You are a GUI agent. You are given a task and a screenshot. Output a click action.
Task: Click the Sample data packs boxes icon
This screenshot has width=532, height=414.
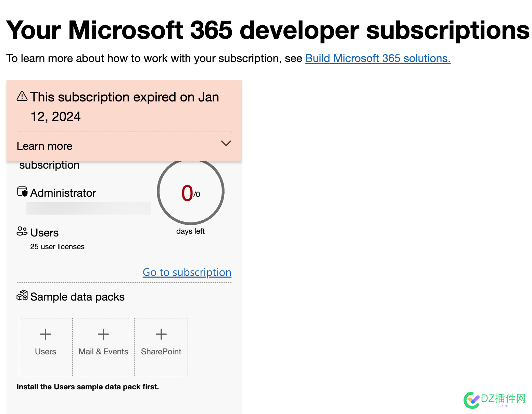pyautogui.click(x=22, y=295)
